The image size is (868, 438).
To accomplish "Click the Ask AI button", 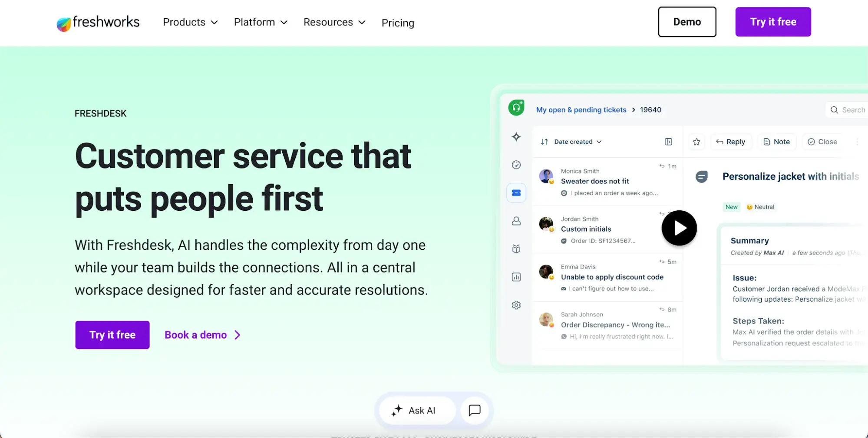I will click(x=417, y=410).
